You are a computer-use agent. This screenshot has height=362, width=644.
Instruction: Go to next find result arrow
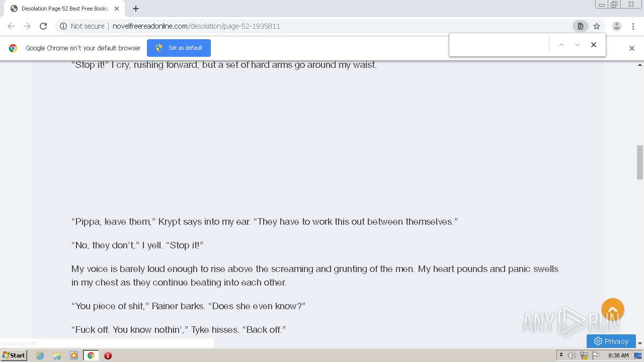(x=578, y=45)
